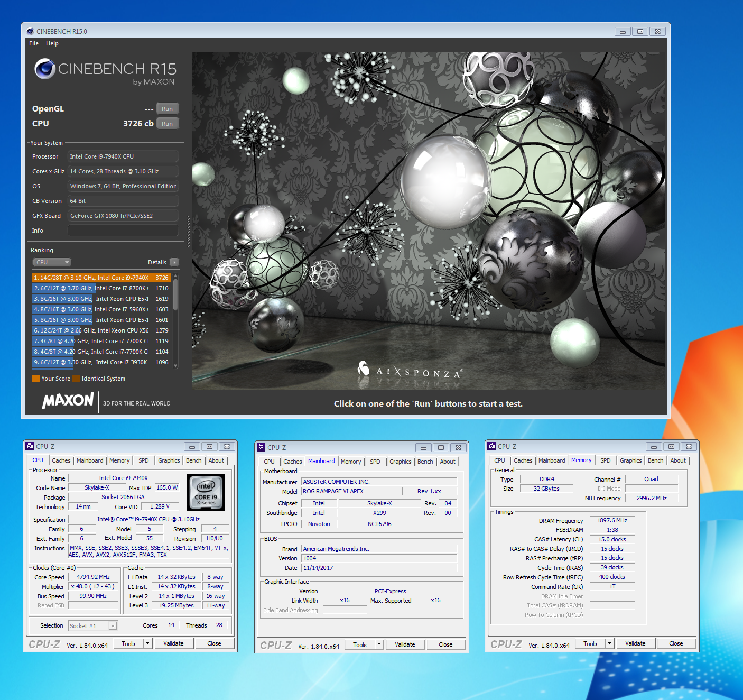Select ranking row 12C/24T Xeon 1279
Image resolution: width=743 pixels, height=700 pixels.
coord(101,330)
